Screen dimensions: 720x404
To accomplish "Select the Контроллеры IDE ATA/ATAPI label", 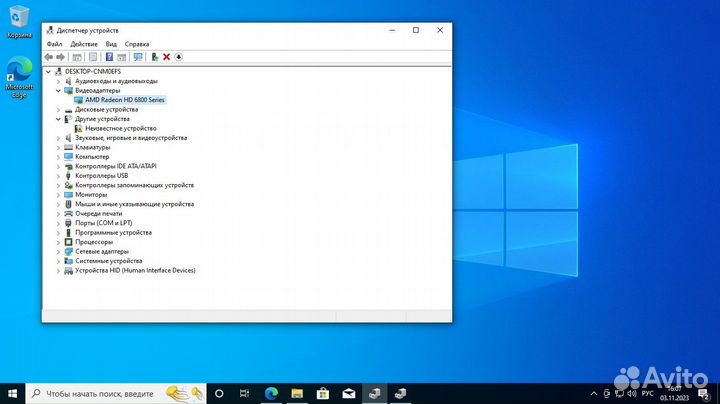I will [x=116, y=166].
